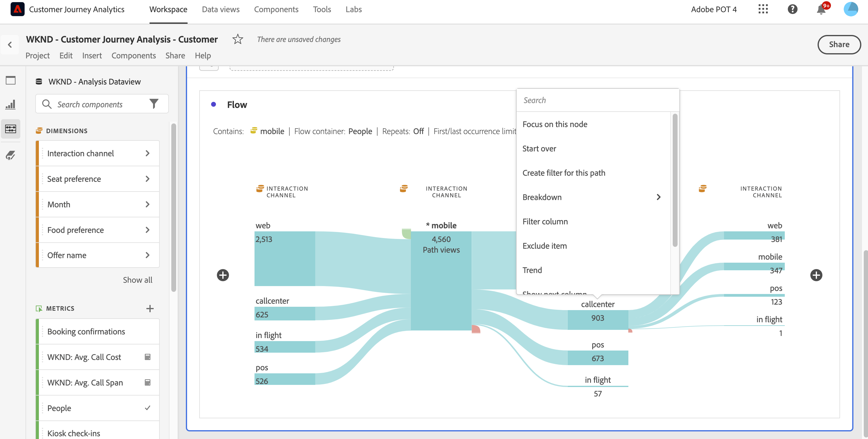Image resolution: width=868 pixels, height=439 pixels.
Task: Add a new metric with plus icon
Action: pos(150,308)
